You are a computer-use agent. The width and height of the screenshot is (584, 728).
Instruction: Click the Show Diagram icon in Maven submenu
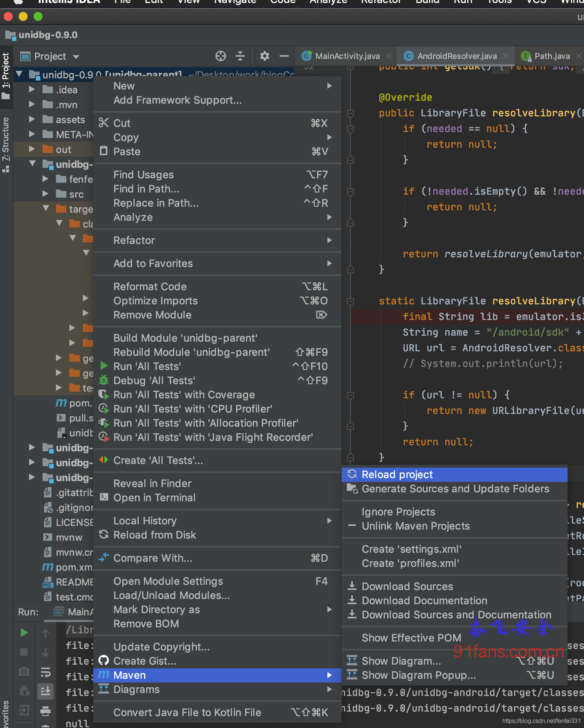tap(352, 660)
